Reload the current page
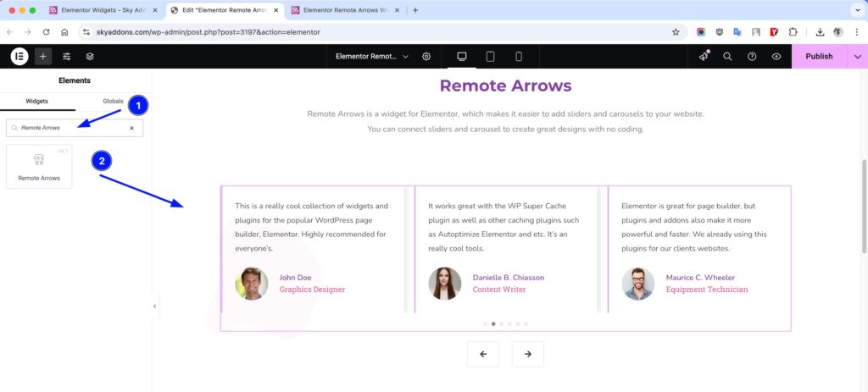The image size is (868, 392). pyautogui.click(x=46, y=32)
